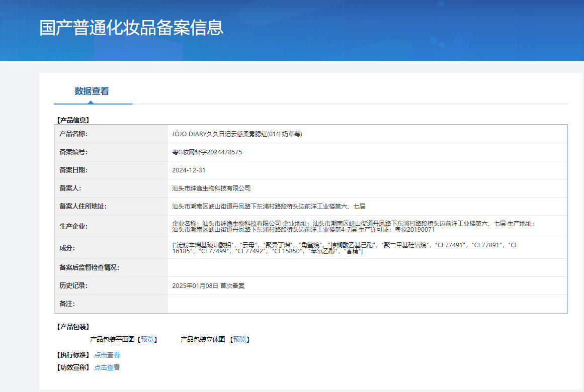This screenshot has height=392, width=584.
Task: Click the 备案人住所地址 address value
Action: (x=269, y=207)
